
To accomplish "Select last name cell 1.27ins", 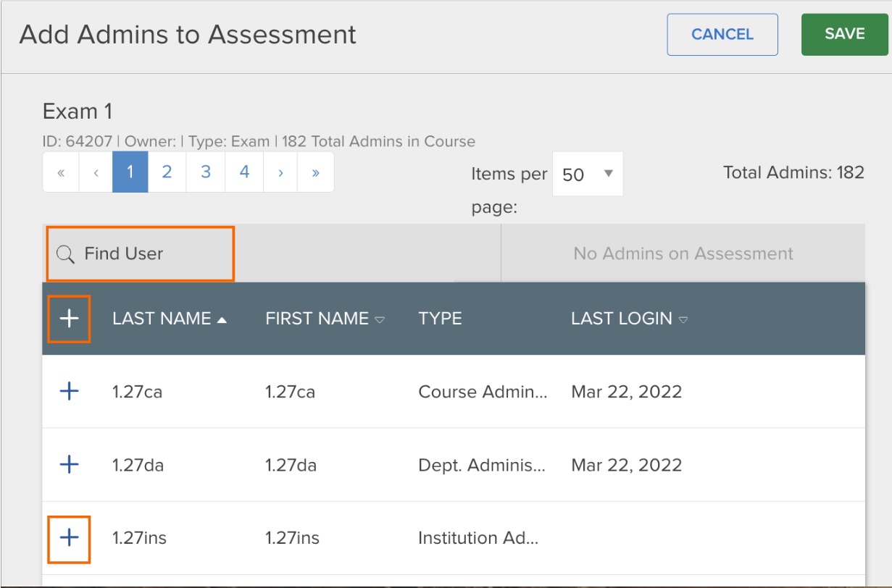I will [139, 538].
